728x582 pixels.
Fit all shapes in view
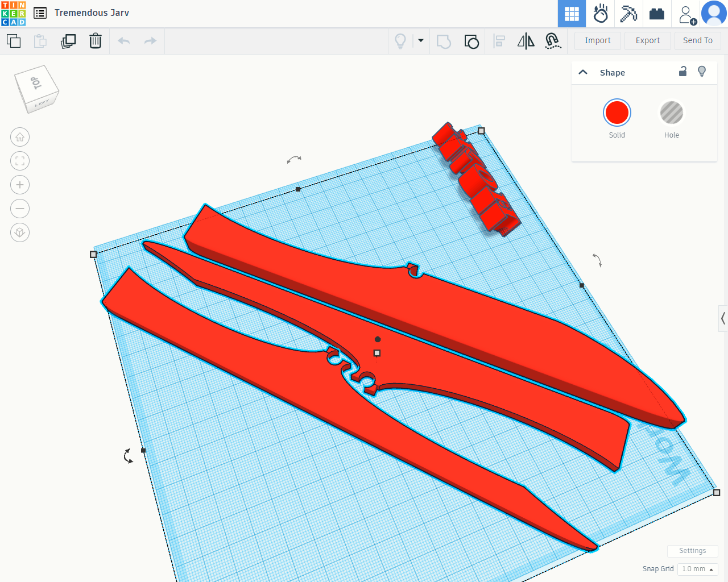click(20, 161)
